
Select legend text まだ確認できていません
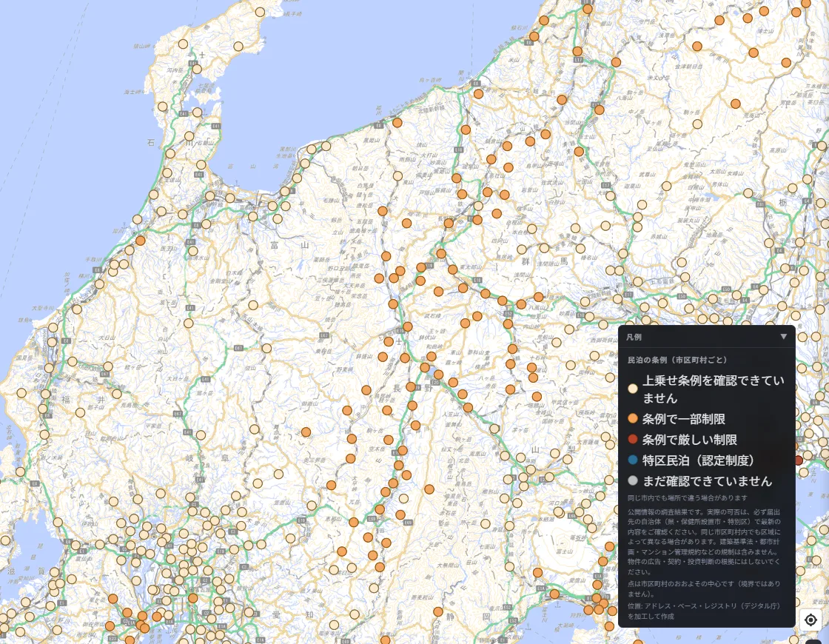click(707, 481)
